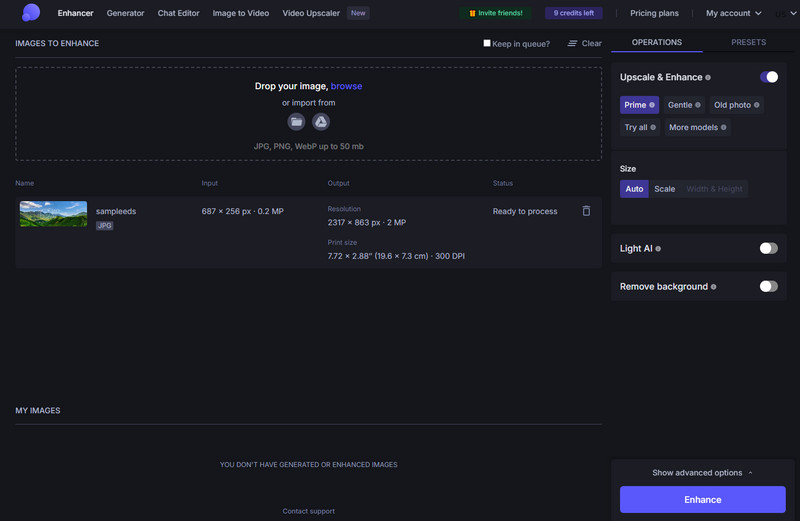Enable Remove background switch

point(769,286)
